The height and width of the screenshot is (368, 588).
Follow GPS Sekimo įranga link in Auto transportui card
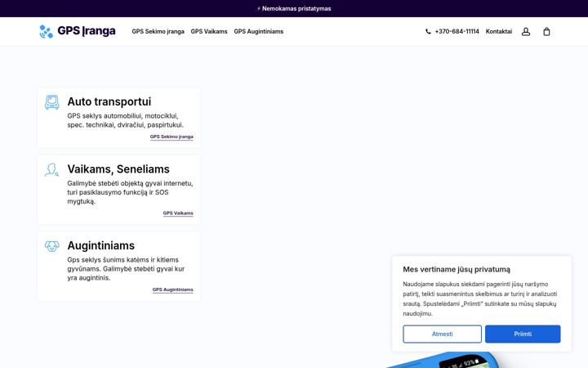pyautogui.click(x=171, y=137)
